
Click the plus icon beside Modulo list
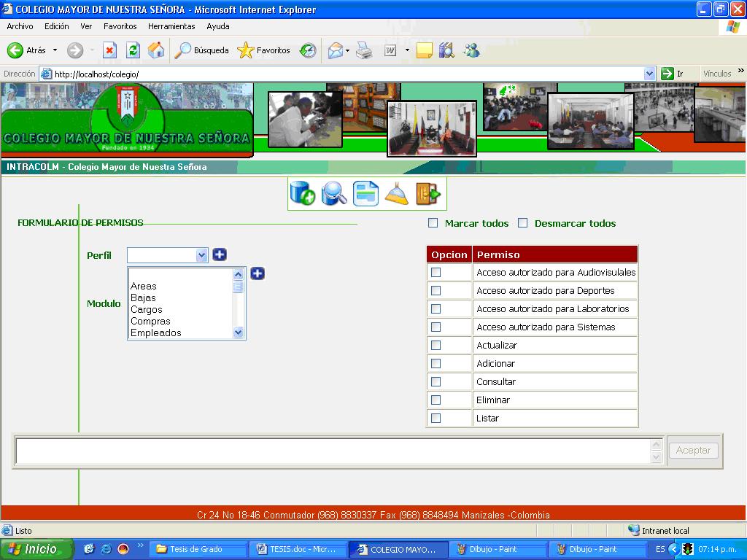tap(258, 273)
